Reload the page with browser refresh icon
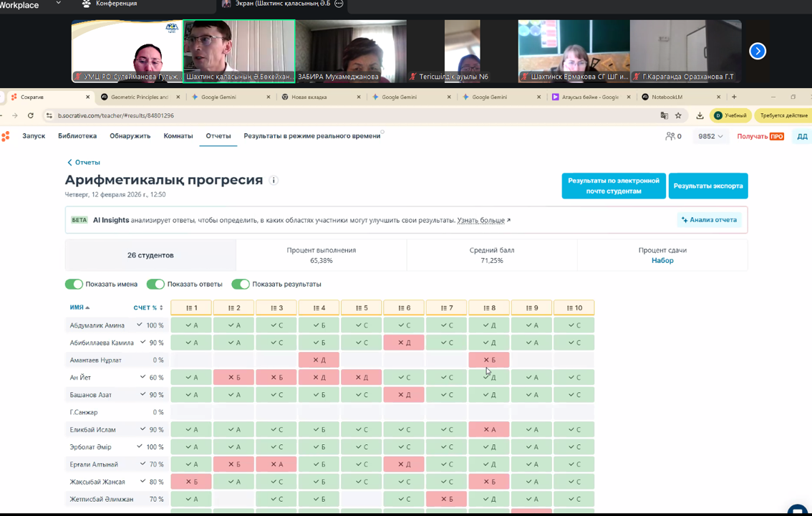812x516 pixels. tap(31, 115)
